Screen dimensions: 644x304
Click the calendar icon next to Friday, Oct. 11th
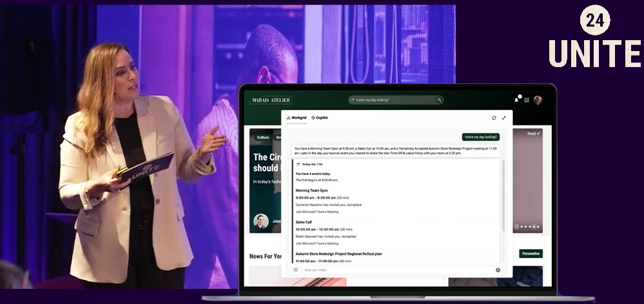[298, 164]
